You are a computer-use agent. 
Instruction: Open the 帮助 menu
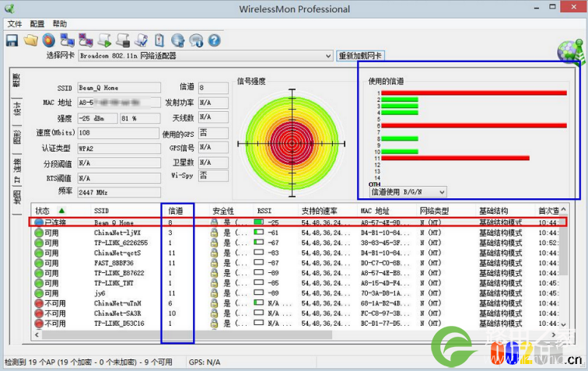60,24
